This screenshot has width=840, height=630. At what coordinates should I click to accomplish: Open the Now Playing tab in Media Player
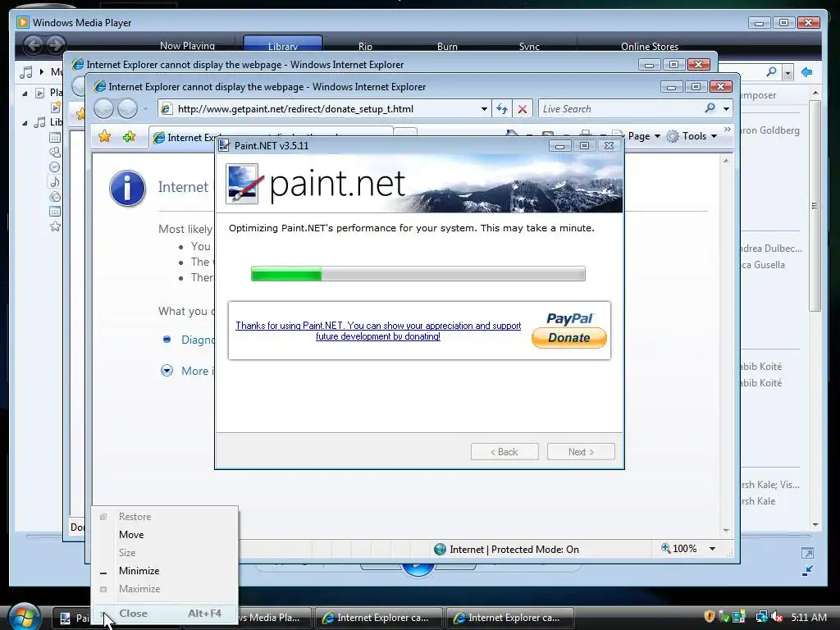187,46
